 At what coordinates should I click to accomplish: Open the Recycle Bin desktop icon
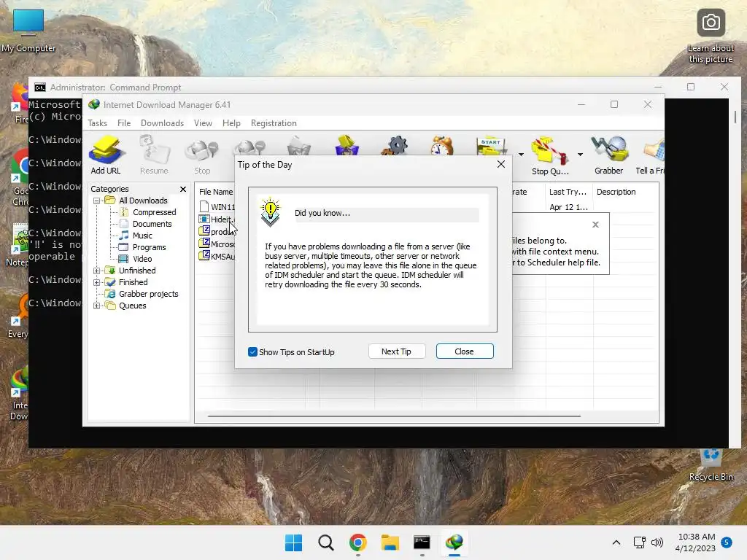coord(711,465)
